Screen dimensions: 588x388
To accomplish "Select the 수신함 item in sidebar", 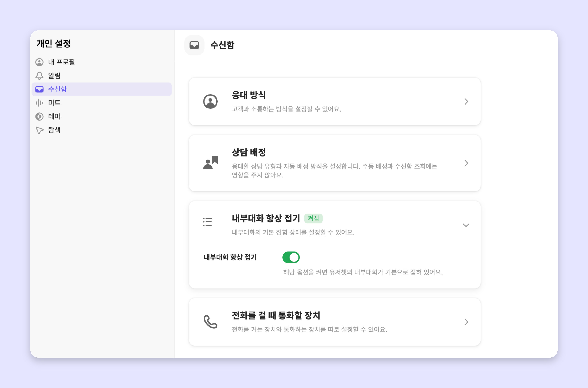I will point(102,89).
